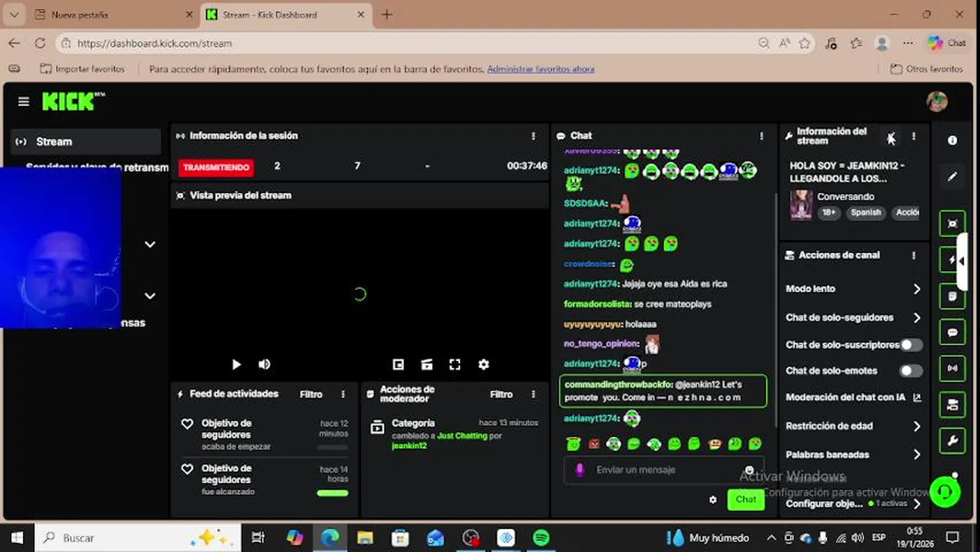Open Importar favoritos in favorites bar
980x552 pixels.
82,69
